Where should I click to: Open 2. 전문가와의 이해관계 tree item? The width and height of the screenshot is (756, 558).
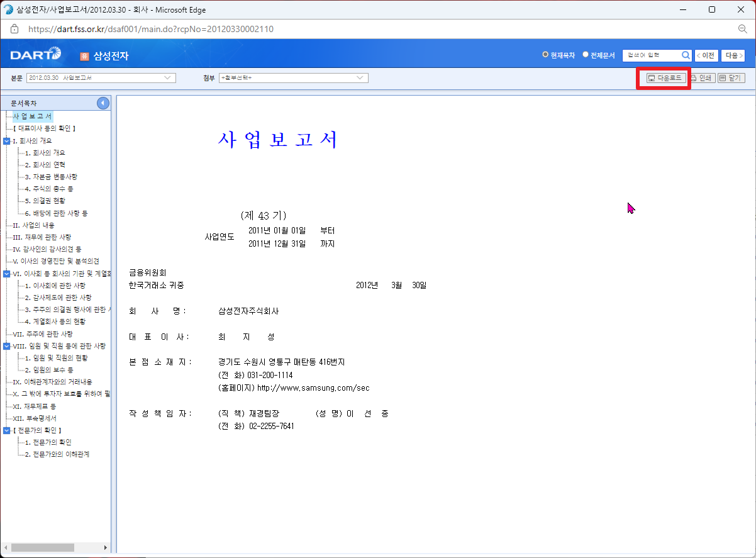pos(57,454)
